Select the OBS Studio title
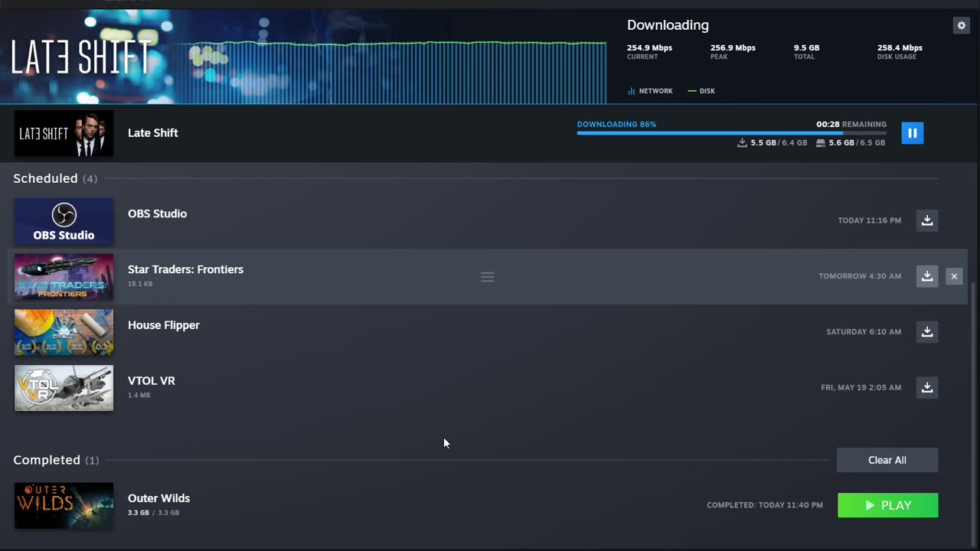980x551 pixels. coord(157,214)
